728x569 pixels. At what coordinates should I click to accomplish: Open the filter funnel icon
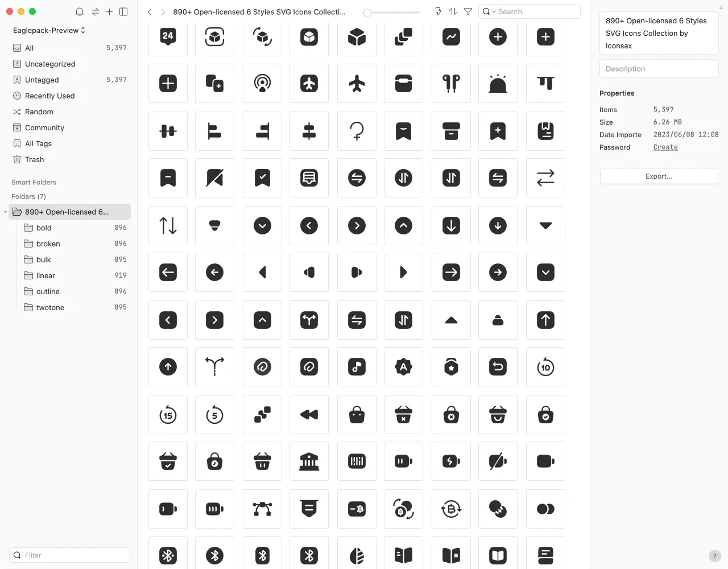[468, 11]
